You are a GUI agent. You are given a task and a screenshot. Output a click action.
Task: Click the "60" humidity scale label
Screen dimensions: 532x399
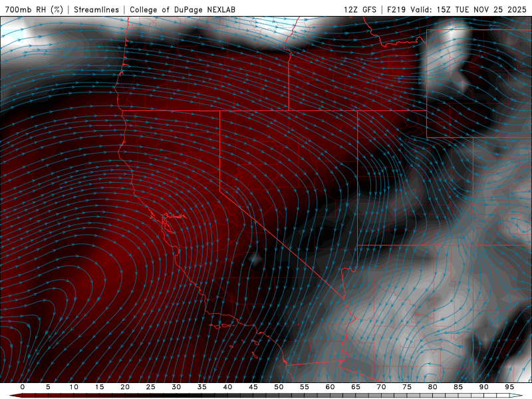point(330,387)
